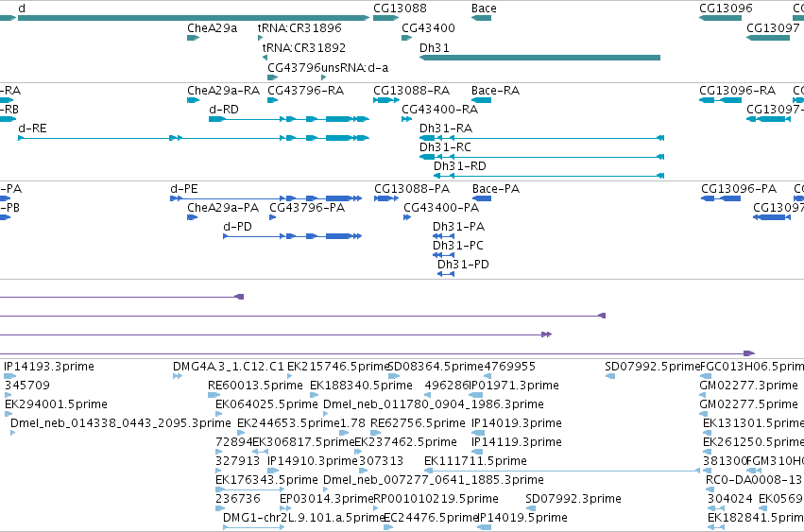Click the IP14019.3prime EST label

click(517, 423)
